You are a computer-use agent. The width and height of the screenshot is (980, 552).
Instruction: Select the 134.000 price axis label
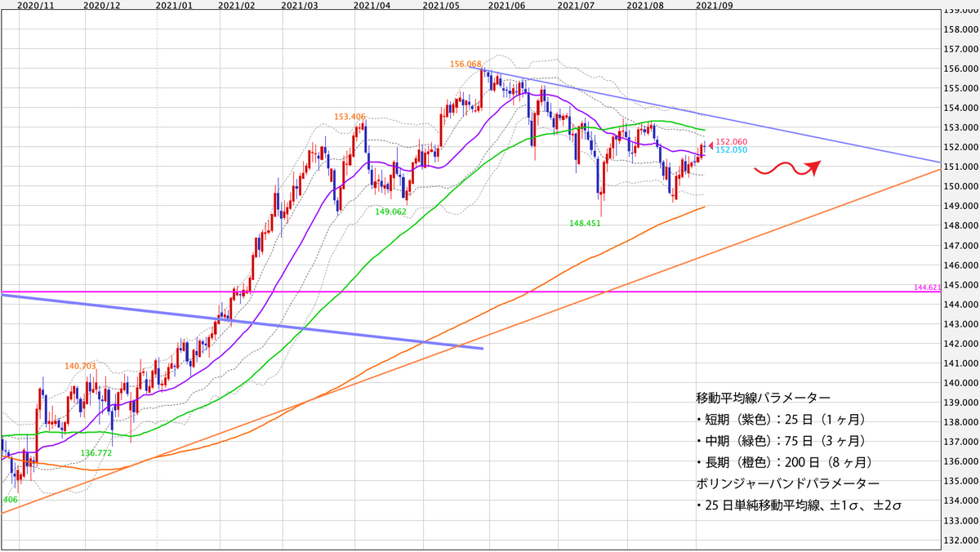click(x=960, y=501)
